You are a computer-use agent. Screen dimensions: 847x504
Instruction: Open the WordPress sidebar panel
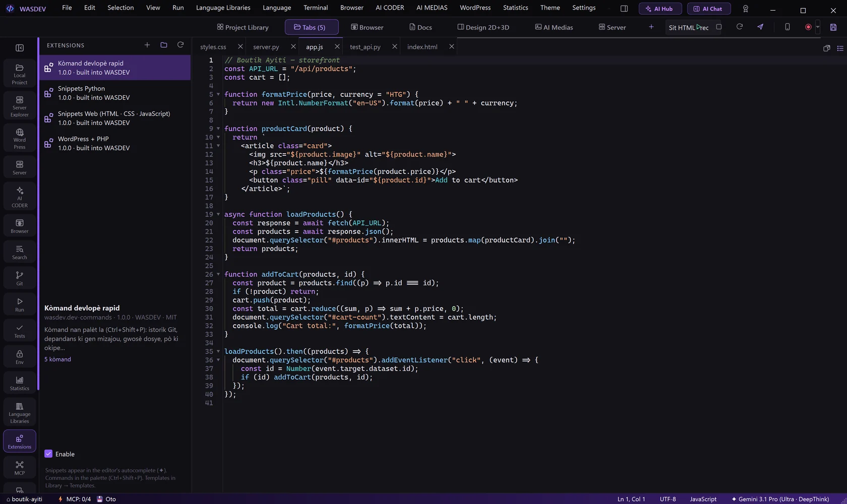(x=20, y=138)
